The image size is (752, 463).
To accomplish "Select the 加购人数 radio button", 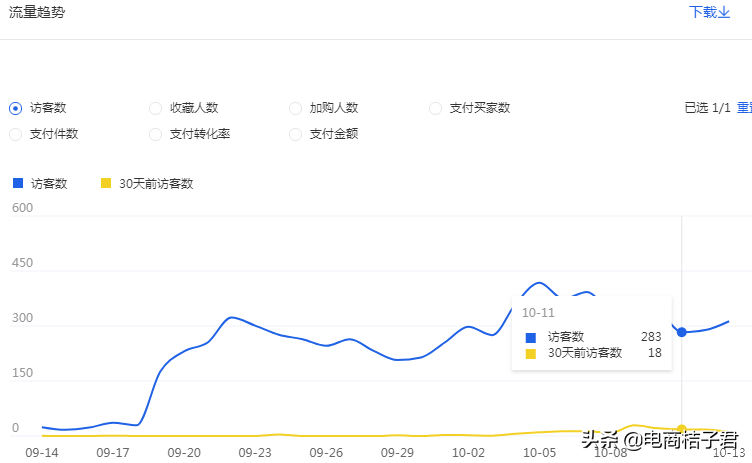I will [x=295, y=108].
